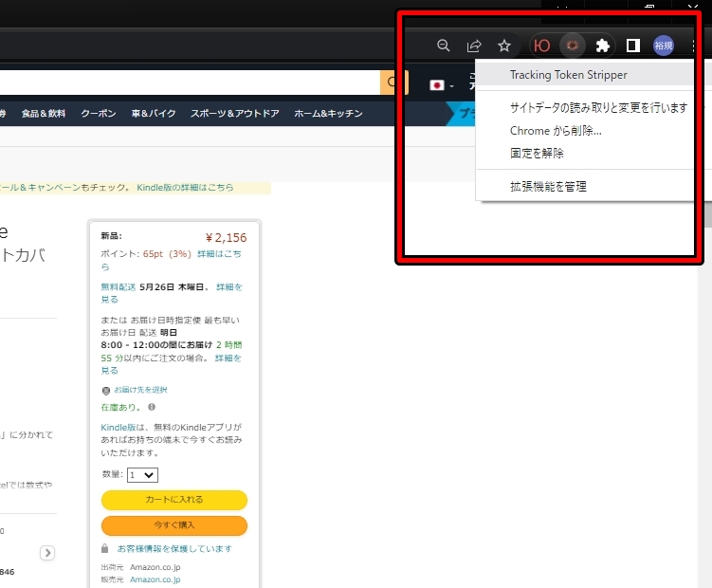Open the 数量 quantity dropdown

pos(142,475)
